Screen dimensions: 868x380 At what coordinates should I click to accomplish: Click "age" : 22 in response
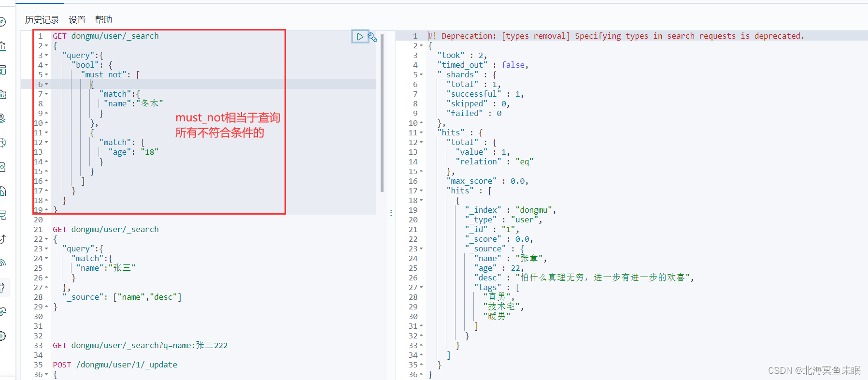[499, 268]
